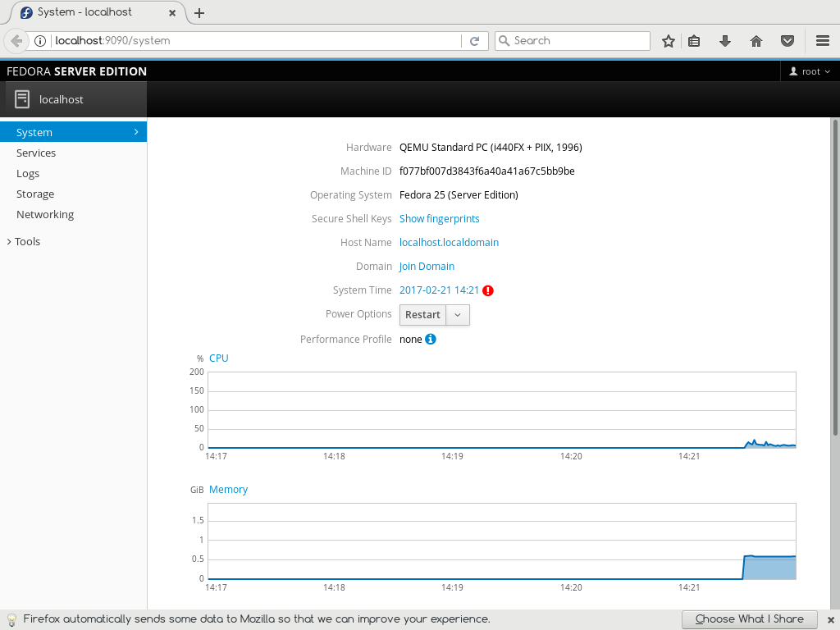Click the Firefox back arrow button
Viewport: 840px width, 630px height.
[x=16, y=41]
